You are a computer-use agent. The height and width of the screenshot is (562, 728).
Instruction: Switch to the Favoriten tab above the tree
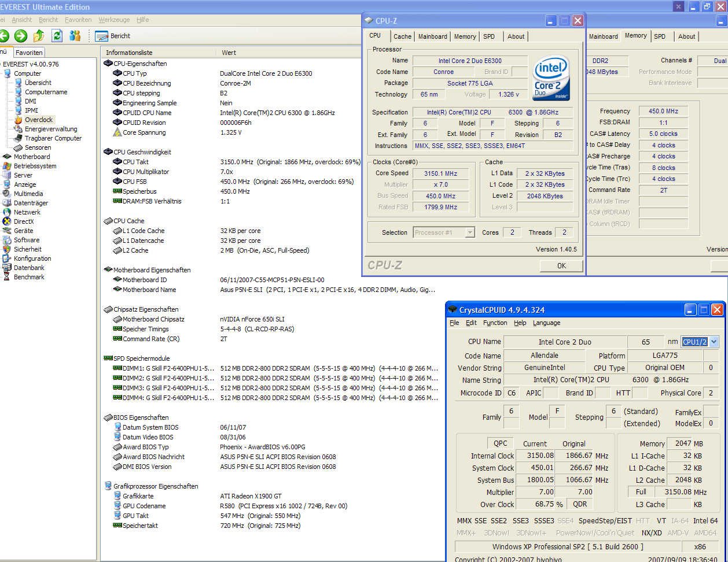pos(29,53)
